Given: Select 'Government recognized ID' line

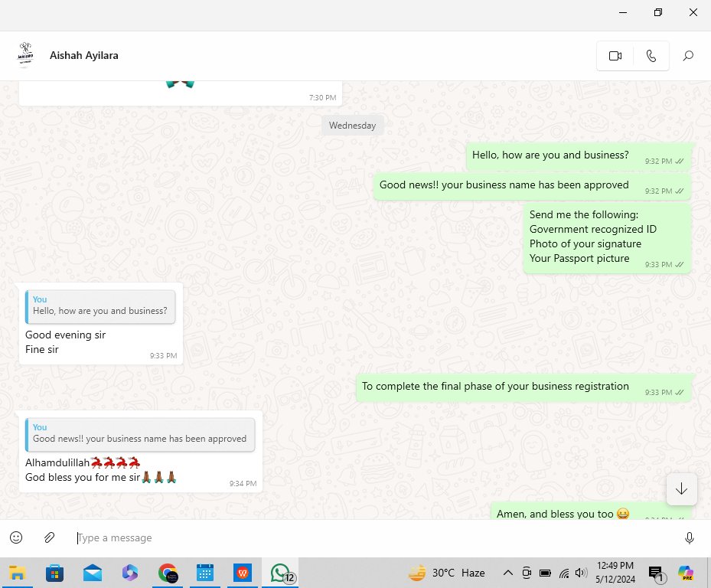Looking at the screenshot, I should pyautogui.click(x=592, y=229).
